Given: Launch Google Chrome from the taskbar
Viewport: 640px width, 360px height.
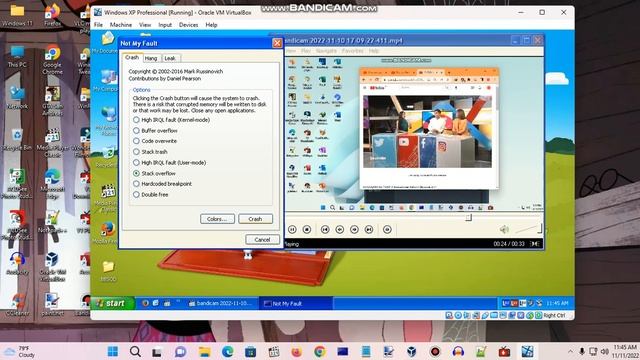Looking at the screenshot, I should [320, 351].
